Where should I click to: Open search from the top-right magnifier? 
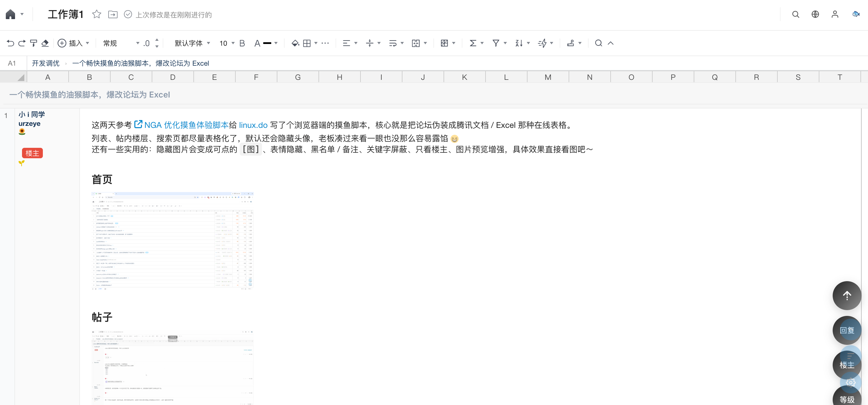pos(796,14)
